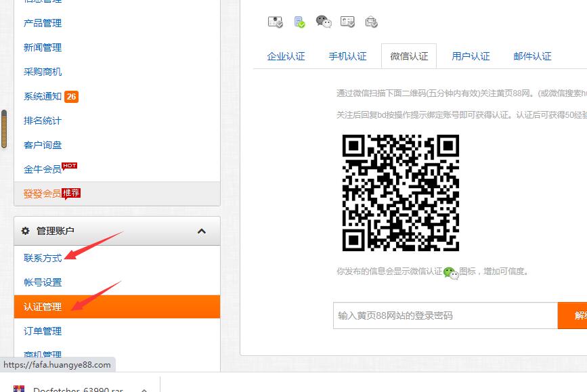587x392 pixels.
Task: Click the sidebar vertical scrollbar handle
Action: (x=4, y=129)
